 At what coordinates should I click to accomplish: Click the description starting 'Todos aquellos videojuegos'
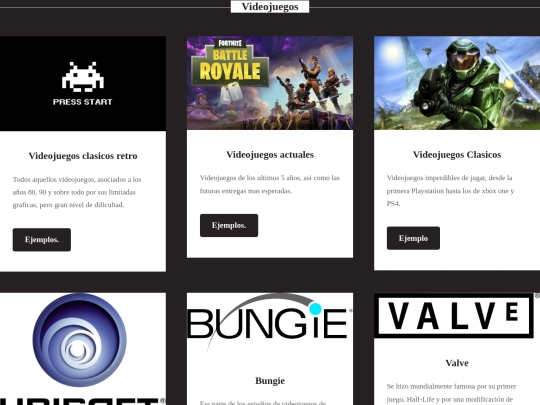tap(77, 192)
